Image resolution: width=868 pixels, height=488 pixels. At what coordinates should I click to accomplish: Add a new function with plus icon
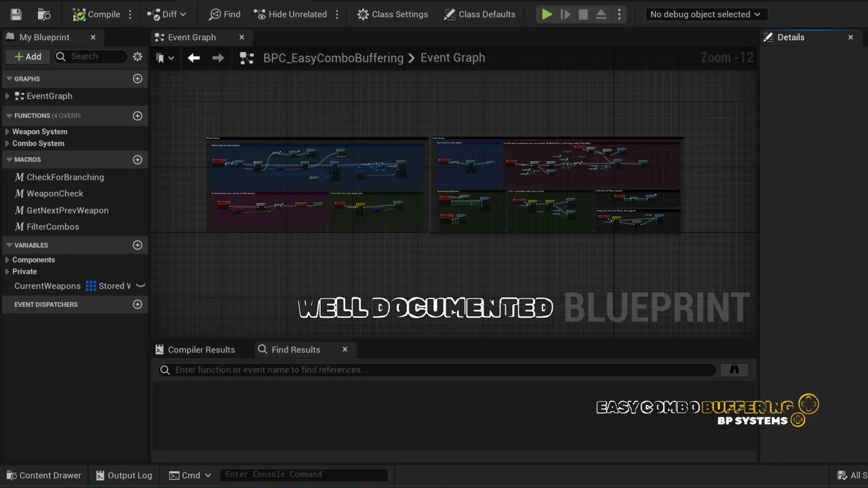[x=138, y=116]
